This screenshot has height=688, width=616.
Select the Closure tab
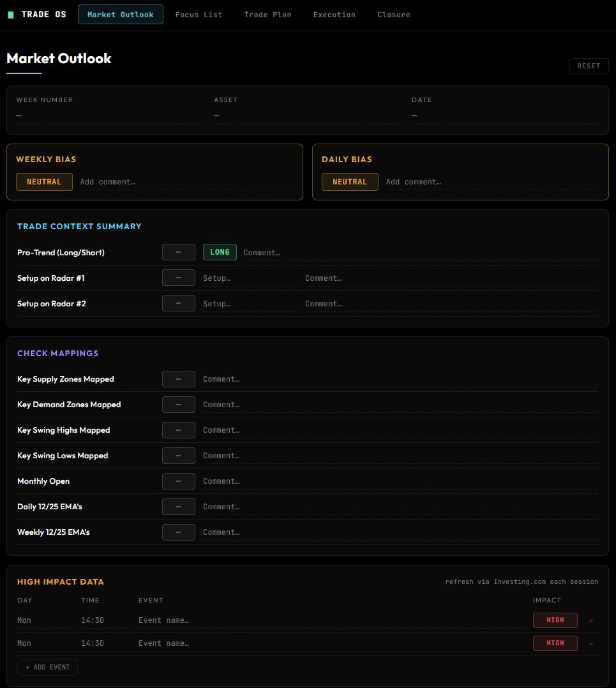(394, 15)
